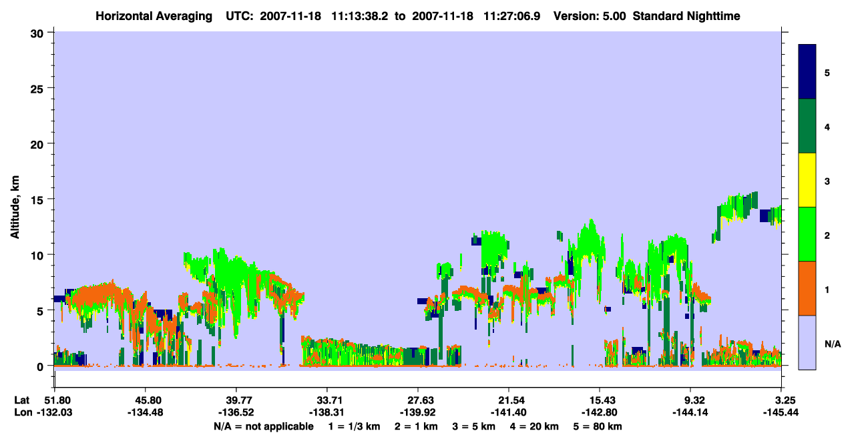Click the '2 = 1 km' legend text
868x445 pixels.
click(x=415, y=426)
